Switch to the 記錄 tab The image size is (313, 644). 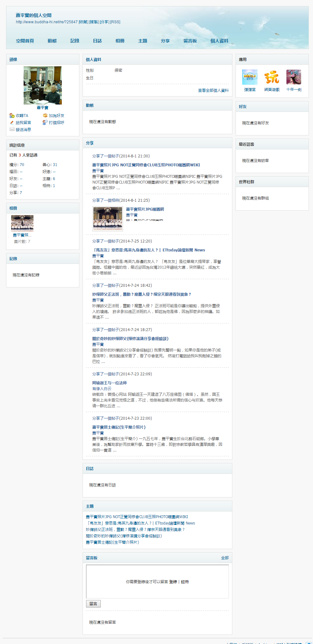75,41
